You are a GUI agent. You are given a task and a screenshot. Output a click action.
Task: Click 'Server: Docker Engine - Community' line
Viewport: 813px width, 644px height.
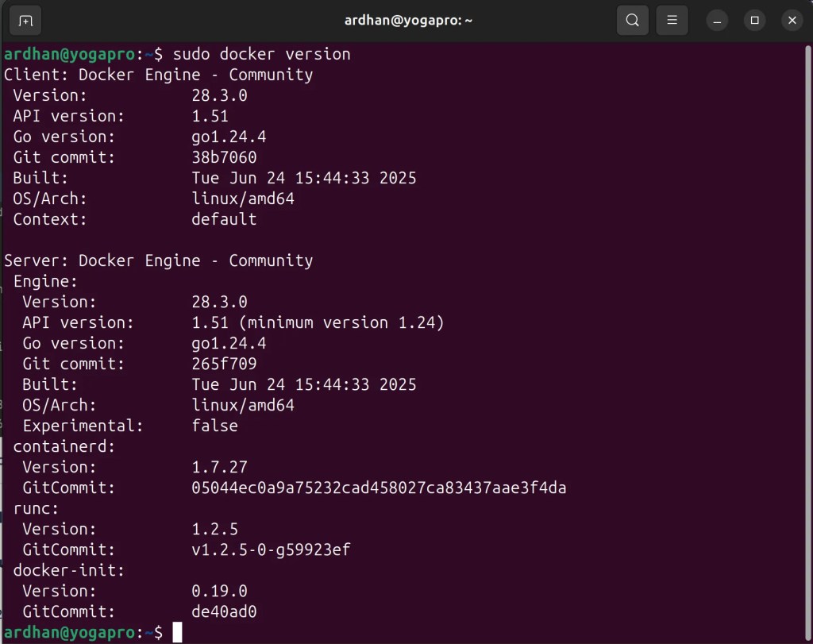coord(158,260)
